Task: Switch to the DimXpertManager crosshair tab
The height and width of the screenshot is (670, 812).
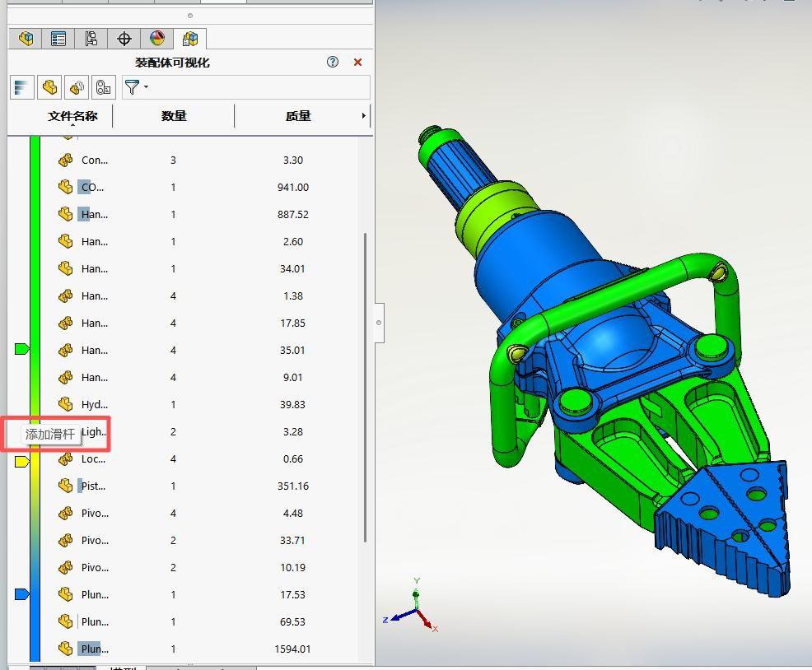Action: (124, 39)
